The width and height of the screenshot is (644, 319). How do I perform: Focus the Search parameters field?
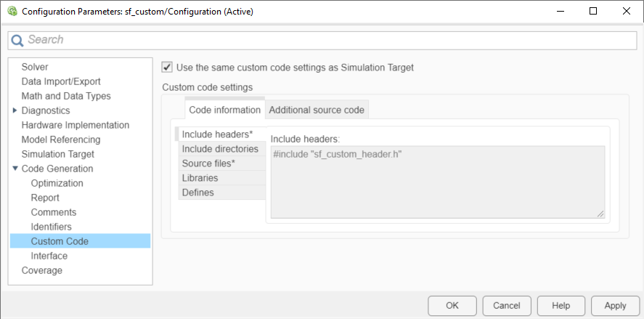tap(327, 40)
